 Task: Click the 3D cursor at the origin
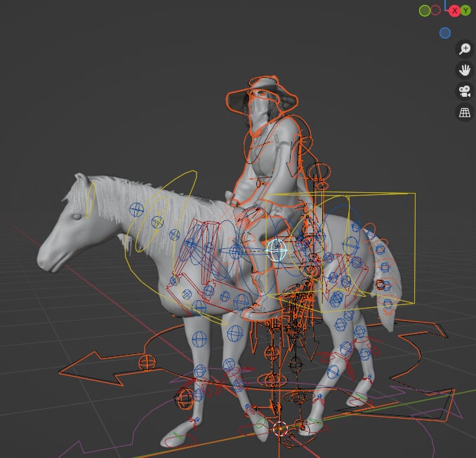point(279,429)
